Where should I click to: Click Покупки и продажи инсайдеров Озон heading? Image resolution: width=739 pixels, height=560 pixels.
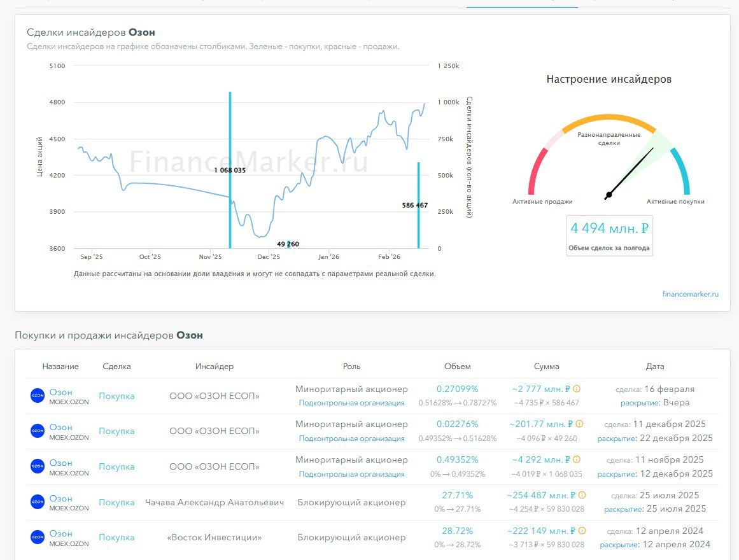coord(109,335)
